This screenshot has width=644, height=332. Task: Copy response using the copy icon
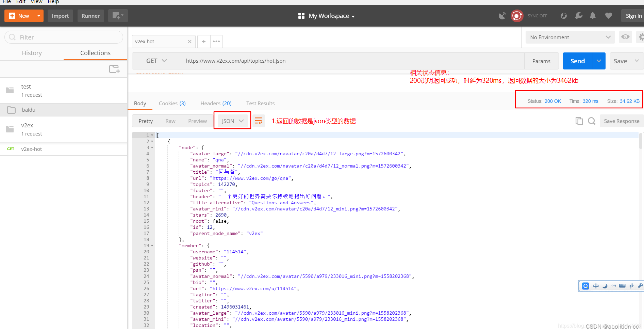[579, 121]
